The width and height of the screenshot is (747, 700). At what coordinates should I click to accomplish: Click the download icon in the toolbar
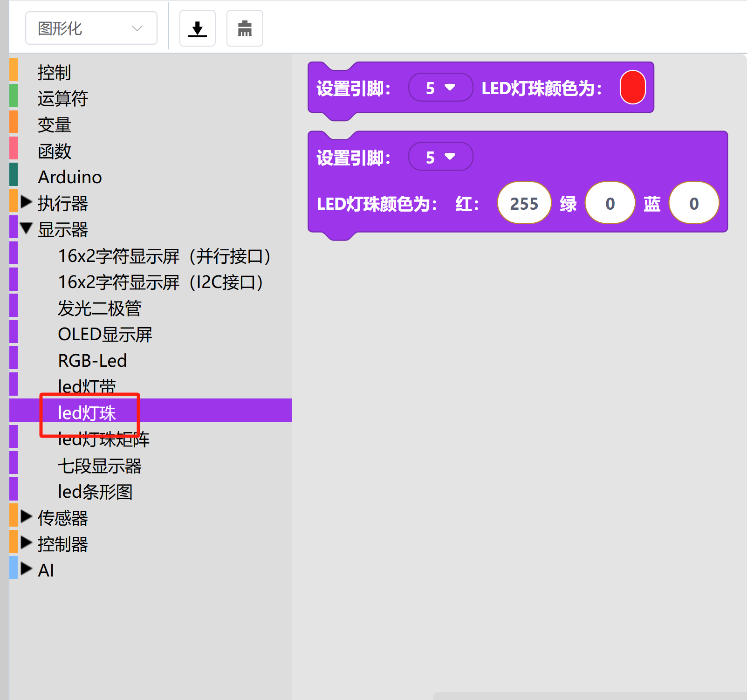pyautogui.click(x=197, y=28)
